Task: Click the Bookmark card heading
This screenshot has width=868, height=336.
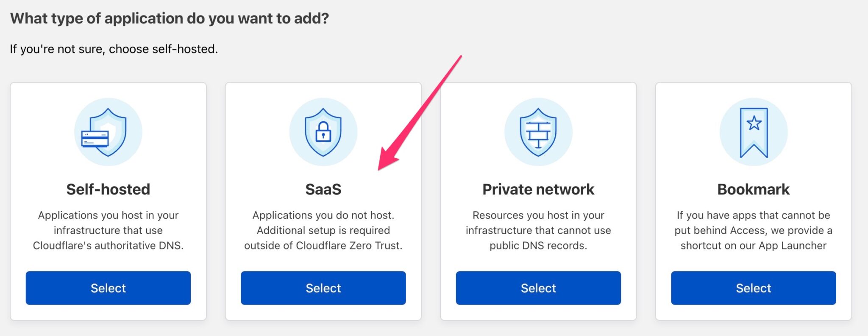Action: point(754,189)
